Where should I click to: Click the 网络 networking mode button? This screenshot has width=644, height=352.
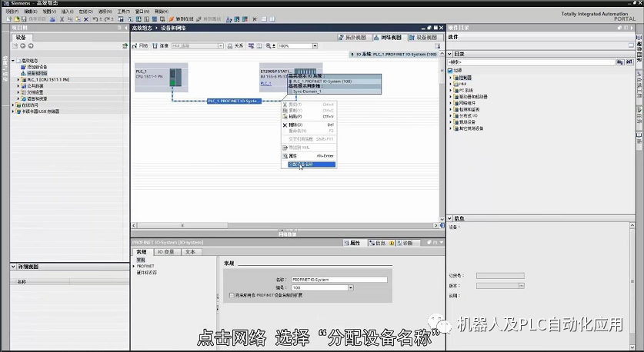141,46
